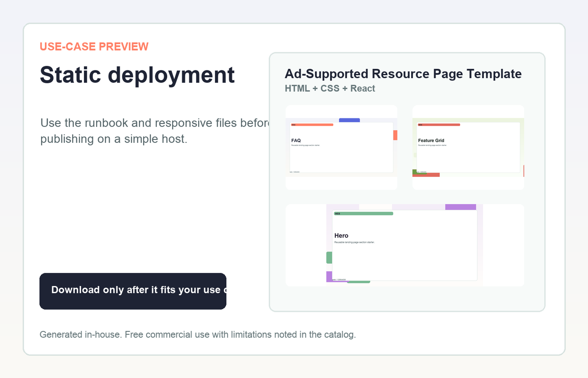588x378 pixels.
Task: Click the USE-CASE PREVIEW label
Action: click(94, 47)
